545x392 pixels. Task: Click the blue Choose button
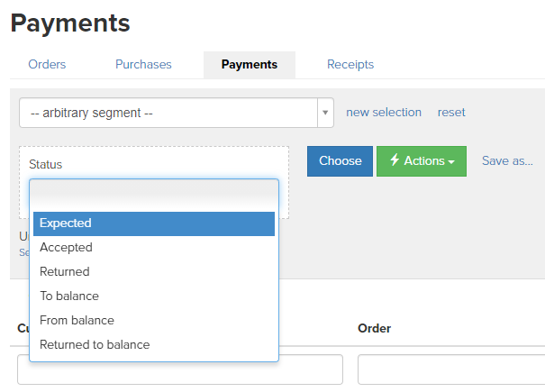[340, 161]
